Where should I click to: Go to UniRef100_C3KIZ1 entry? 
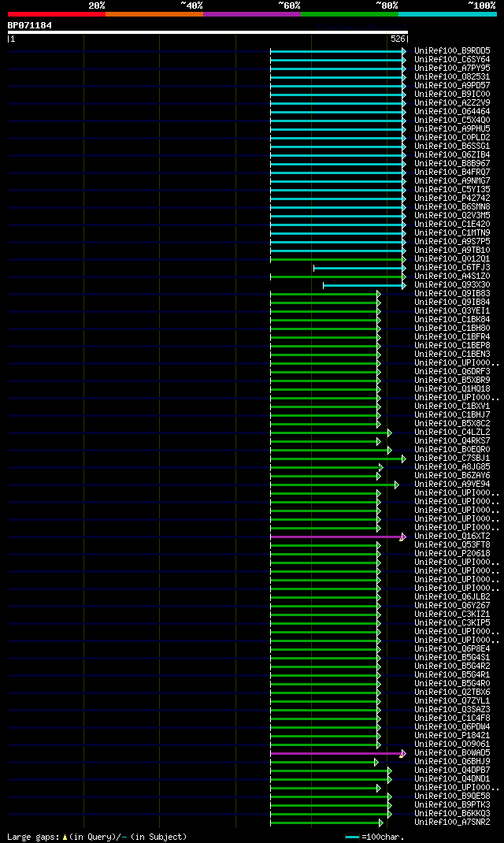click(x=452, y=614)
